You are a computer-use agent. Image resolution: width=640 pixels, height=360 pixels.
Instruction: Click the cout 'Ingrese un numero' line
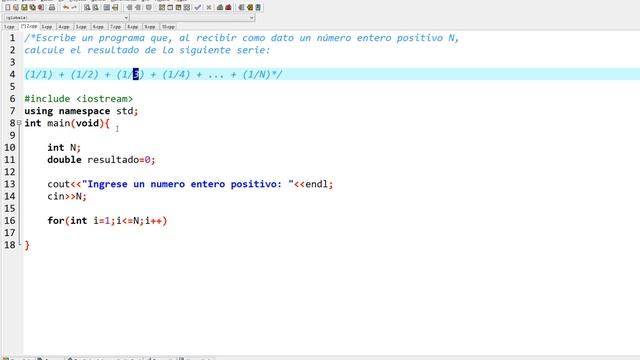pyautogui.click(x=190, y=184)
